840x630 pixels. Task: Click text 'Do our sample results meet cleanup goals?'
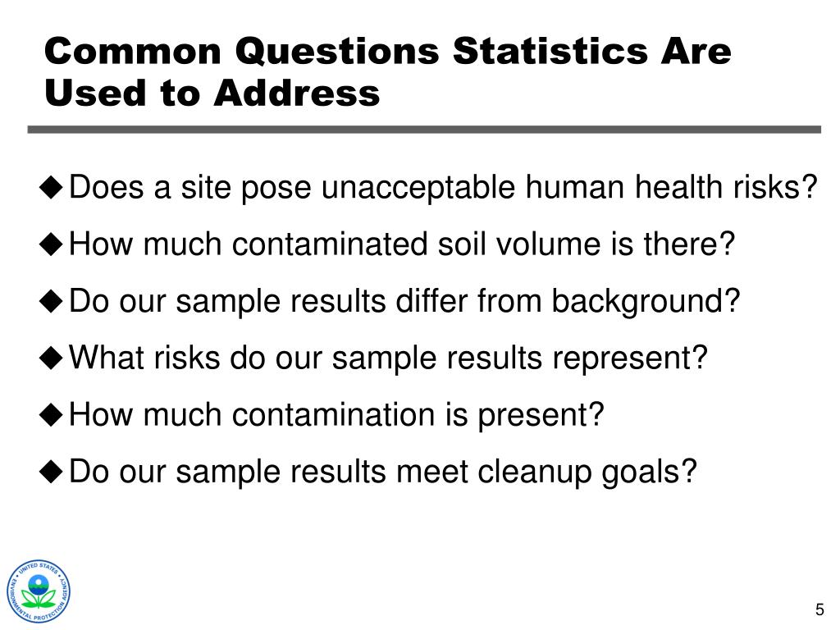[x=383, y=472]
